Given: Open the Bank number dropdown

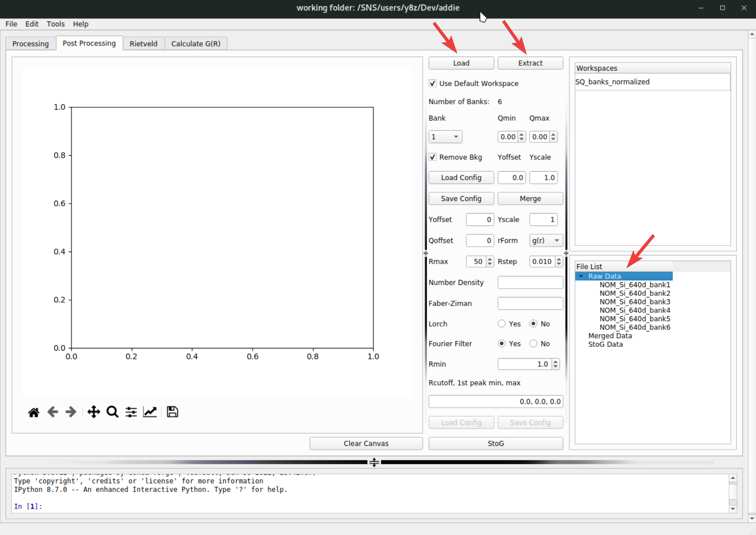Looking at the screenshot, I should click(x=445, y=137).
